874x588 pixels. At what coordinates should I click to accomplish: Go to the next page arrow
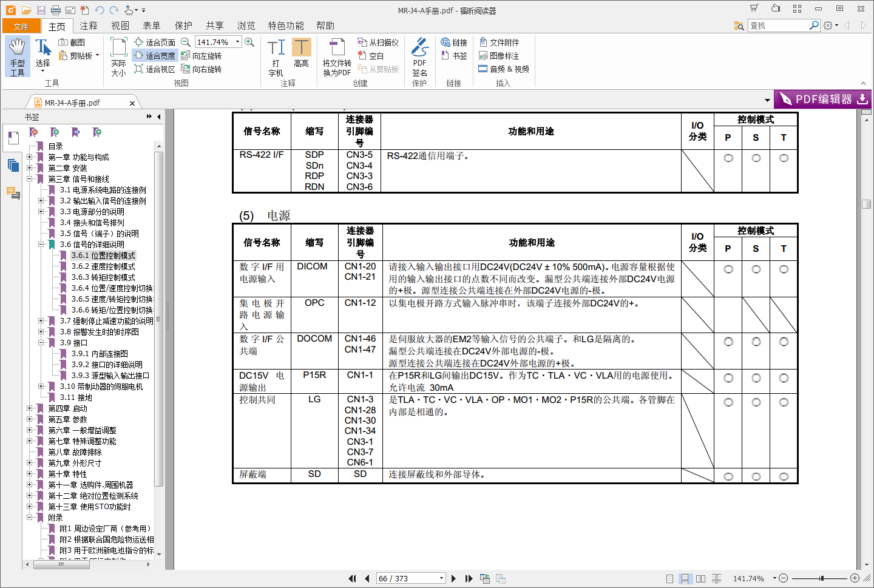(x=453, y=578)
